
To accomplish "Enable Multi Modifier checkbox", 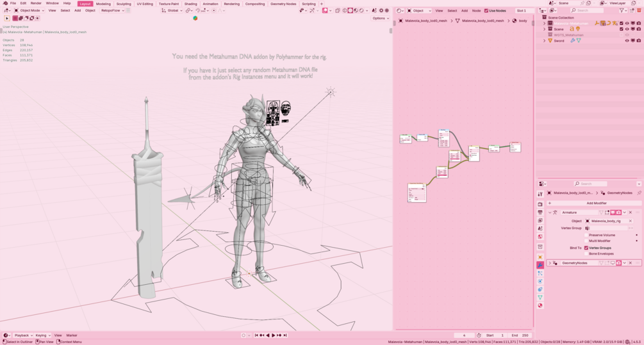I will 586,241.
